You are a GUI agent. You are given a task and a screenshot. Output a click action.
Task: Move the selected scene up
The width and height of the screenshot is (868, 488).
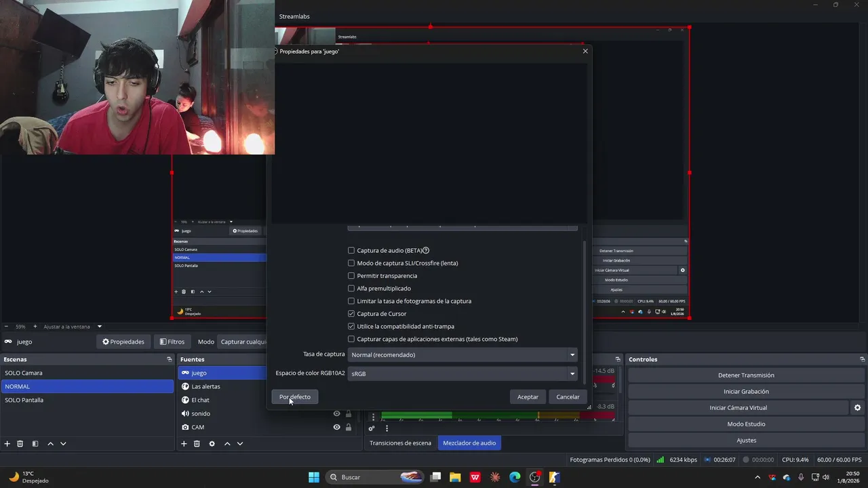(x=50, y=444)
